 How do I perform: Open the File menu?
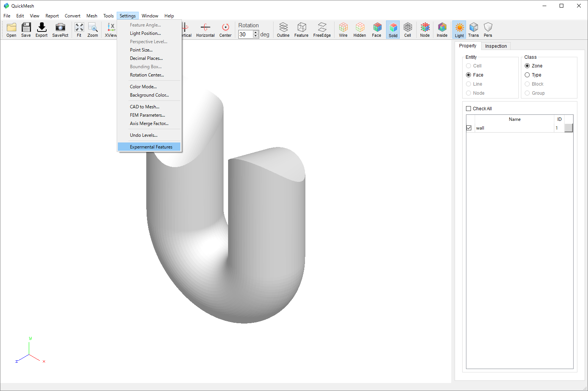(7, 16)
